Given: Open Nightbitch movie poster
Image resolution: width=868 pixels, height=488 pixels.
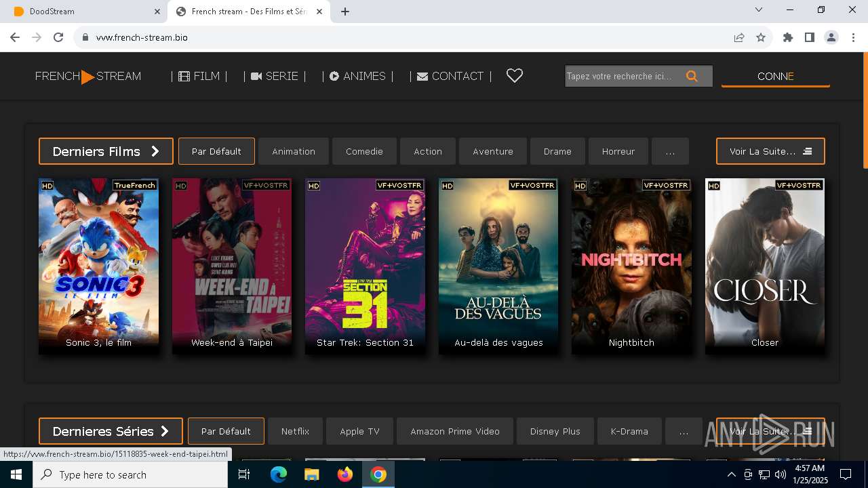Looking at the screenshot, I should pyautogui.click(x=631, y=266).
